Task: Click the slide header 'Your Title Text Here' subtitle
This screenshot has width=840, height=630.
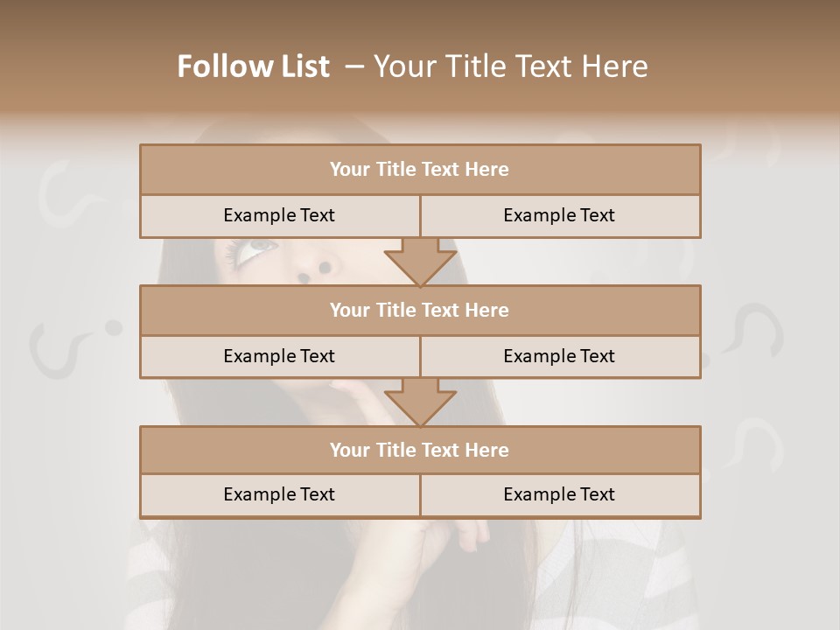Action: tap(510, 66)
